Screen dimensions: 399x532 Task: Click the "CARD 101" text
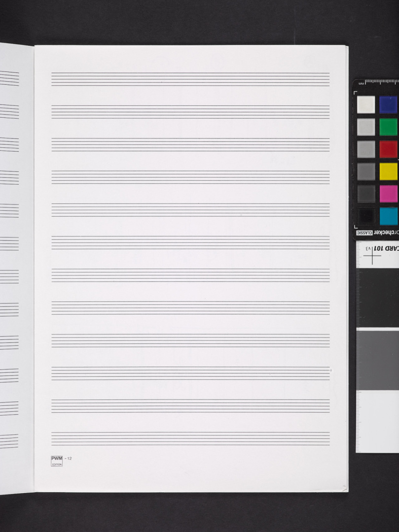point(387,248)
